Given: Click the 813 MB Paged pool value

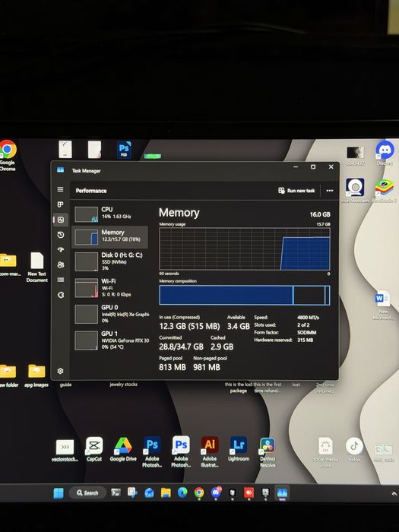Looking at the screenshot, I should [173, 367].
